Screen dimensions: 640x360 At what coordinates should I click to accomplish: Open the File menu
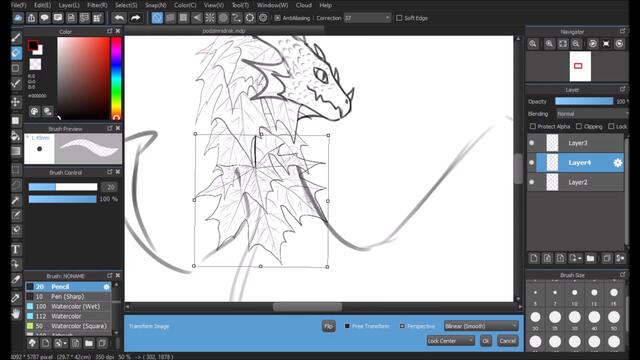click(18, 5)
